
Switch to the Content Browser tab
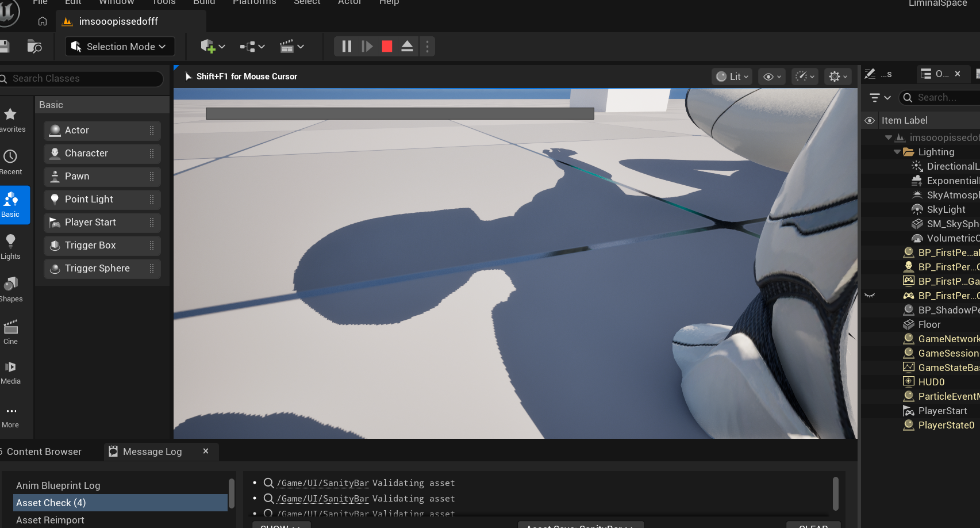coord(44,452)
